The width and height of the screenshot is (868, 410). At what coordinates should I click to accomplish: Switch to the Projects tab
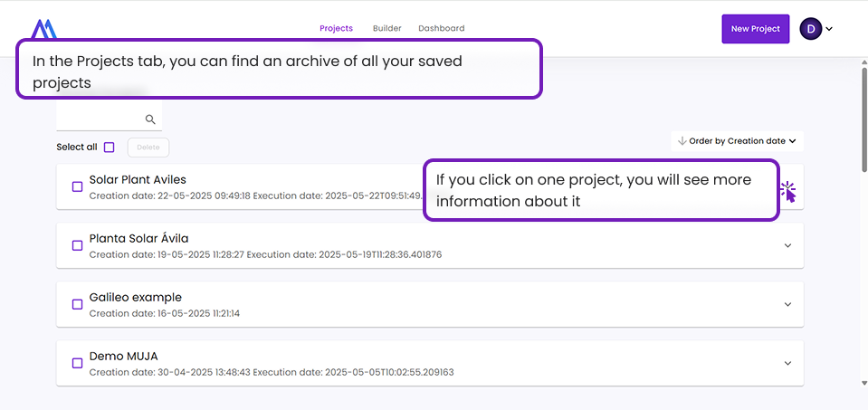click(x=336, y=28)
